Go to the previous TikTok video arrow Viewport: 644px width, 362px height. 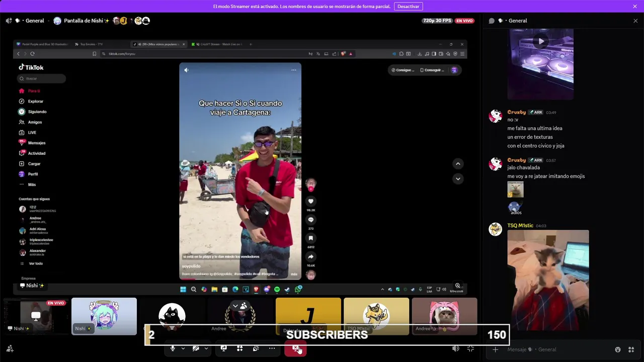[x=458, y=163]
